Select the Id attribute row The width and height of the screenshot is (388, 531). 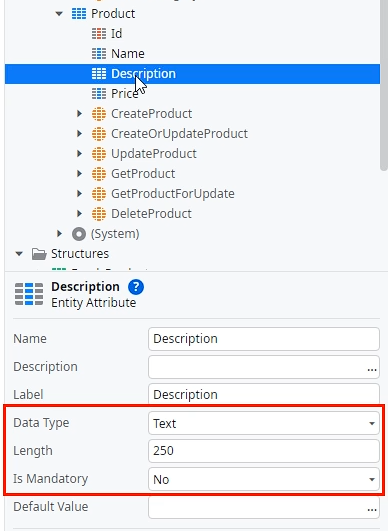pyautogui.click(x=192, y=34)
